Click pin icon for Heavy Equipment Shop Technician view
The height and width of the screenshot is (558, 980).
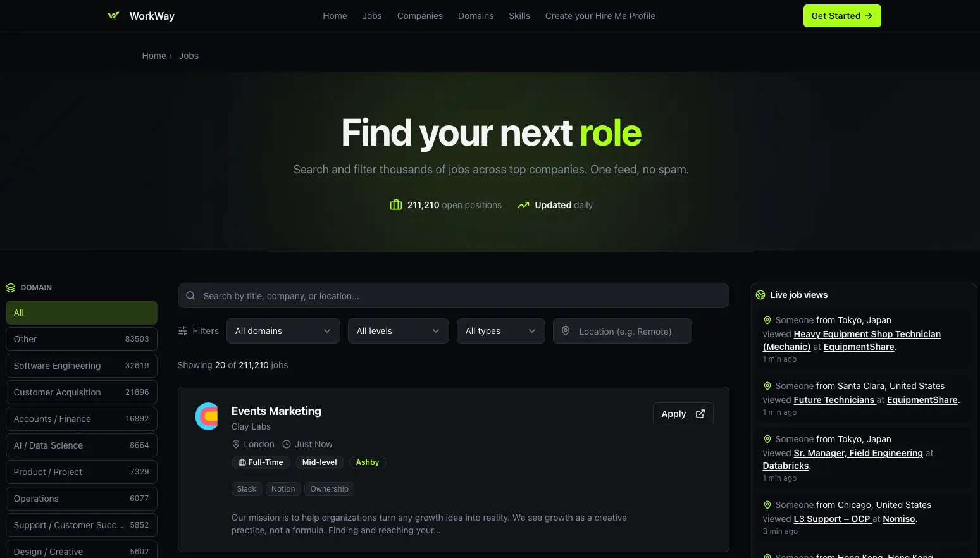[767, 320]
